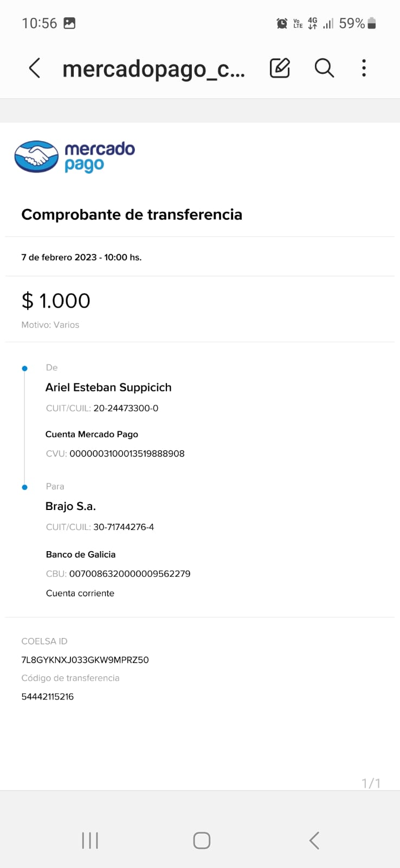Tap the $ 1.000 transfer amount

[56, 301]
